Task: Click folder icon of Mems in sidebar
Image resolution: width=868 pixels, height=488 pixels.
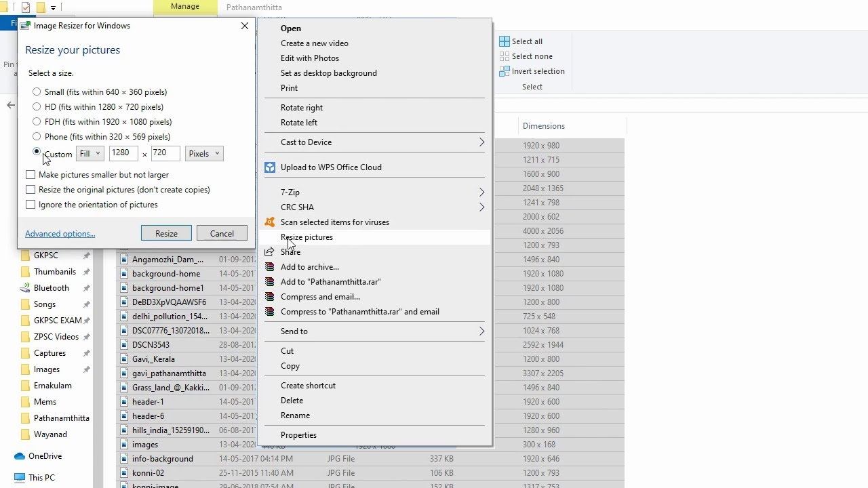Action: 25,401
